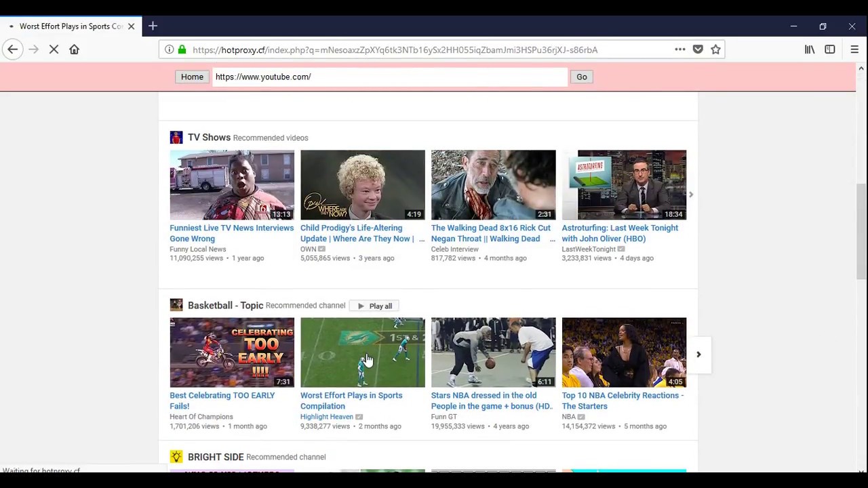Click the green padlock security icon
868x488 pixels.
(x=182, y=49)
